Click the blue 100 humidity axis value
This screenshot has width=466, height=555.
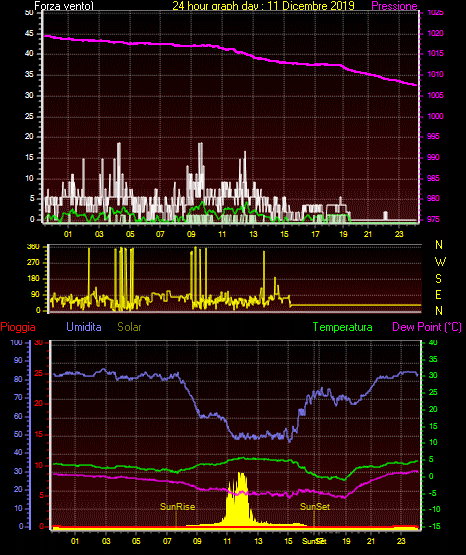pyautogui.click(x=17, y=343)
